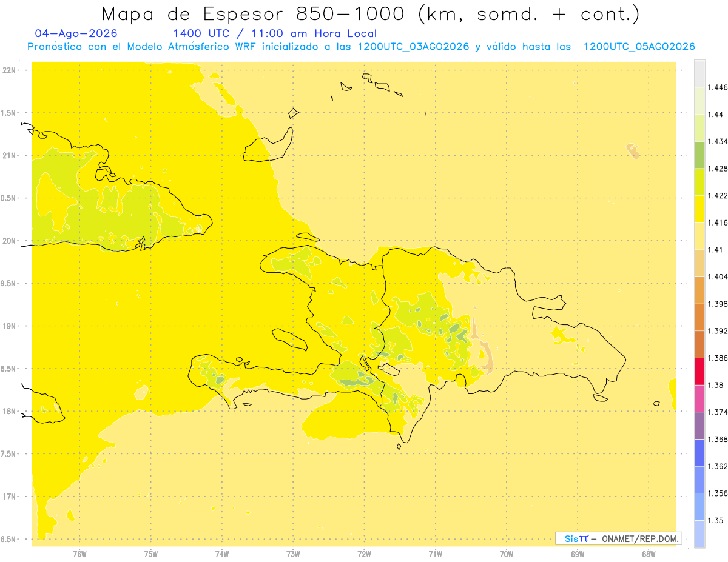
Task: Click the '69W' longitude axis label
Action: pyautogui.click(x=578, y=553)
